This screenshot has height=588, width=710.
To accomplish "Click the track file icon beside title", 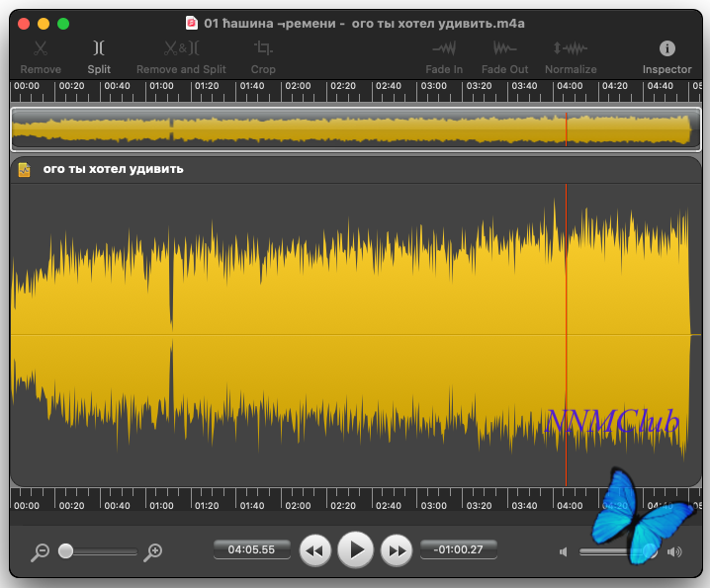I will (25, 169).
